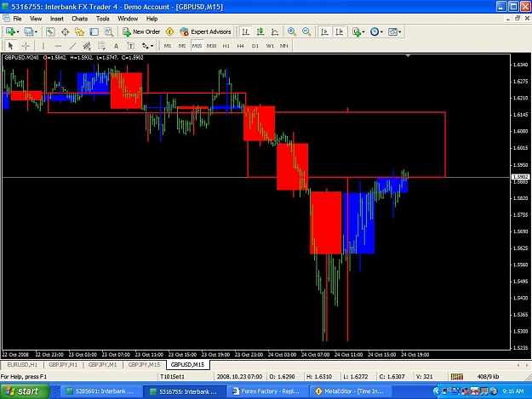Expand the Templates dropdown arrow
The height and width of the screenshot is (399, 532).
tap(400, 31)
